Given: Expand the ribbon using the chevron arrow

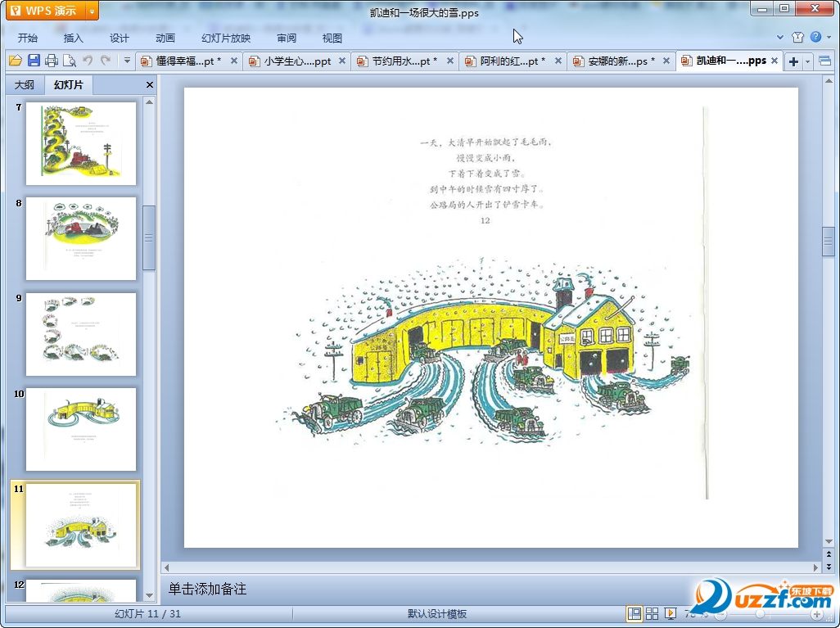Looking at the screenshot, I should pos(780,38).
